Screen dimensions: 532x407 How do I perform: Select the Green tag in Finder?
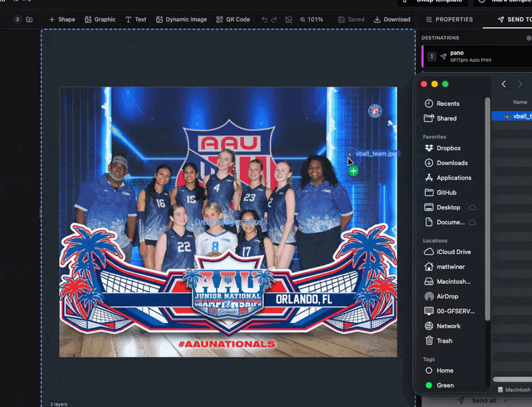(x=440, y=385)
